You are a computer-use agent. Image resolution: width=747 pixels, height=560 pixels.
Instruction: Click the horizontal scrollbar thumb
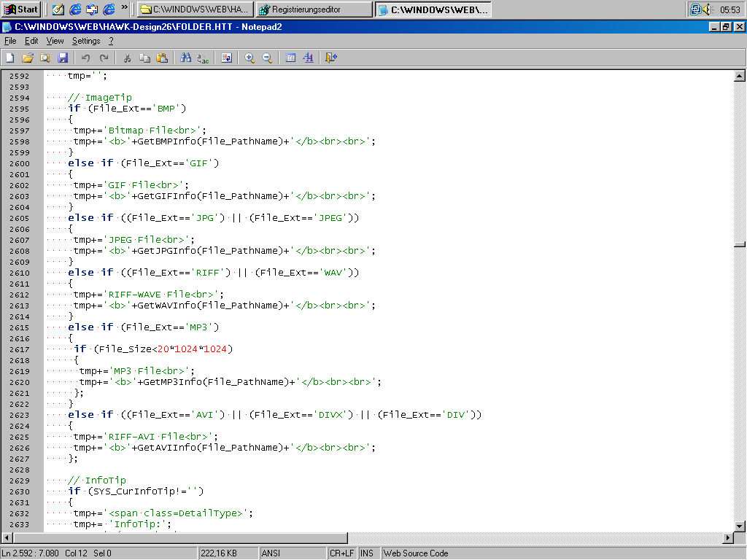[180, 537]
